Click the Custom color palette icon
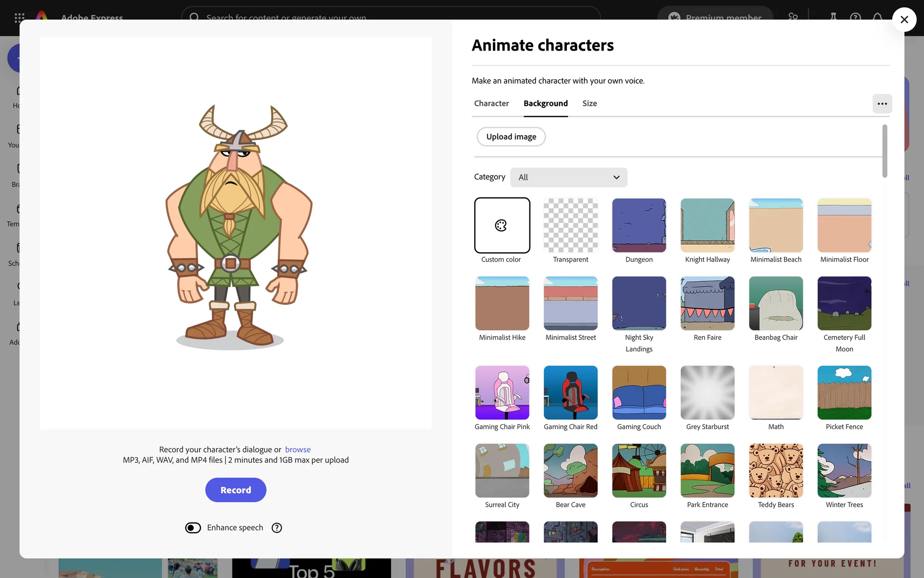This screenshot has width=924, height=578. tap(501, 225)
